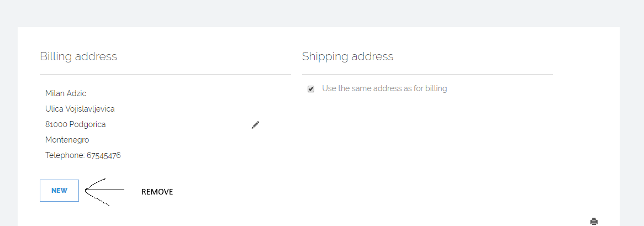Screen dimensions: 644x226
Task: Click the phone number 67545476
Action: point(104,155)
